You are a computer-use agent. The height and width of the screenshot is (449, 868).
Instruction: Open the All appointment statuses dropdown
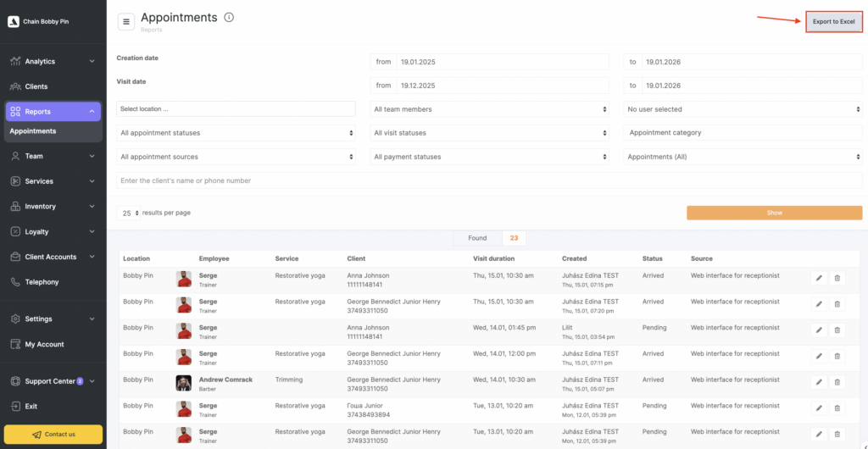click(x=236, y=133)
